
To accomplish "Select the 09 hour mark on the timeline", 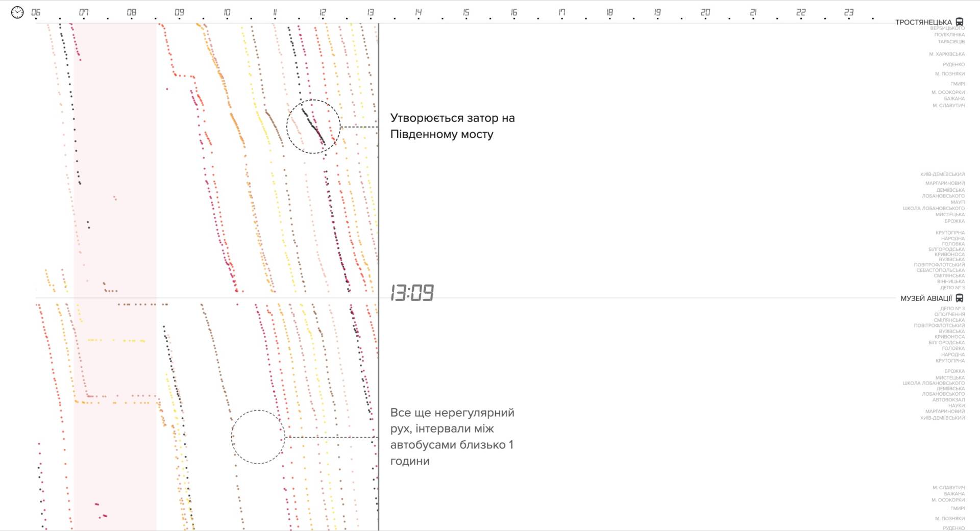I will (179, 12).
